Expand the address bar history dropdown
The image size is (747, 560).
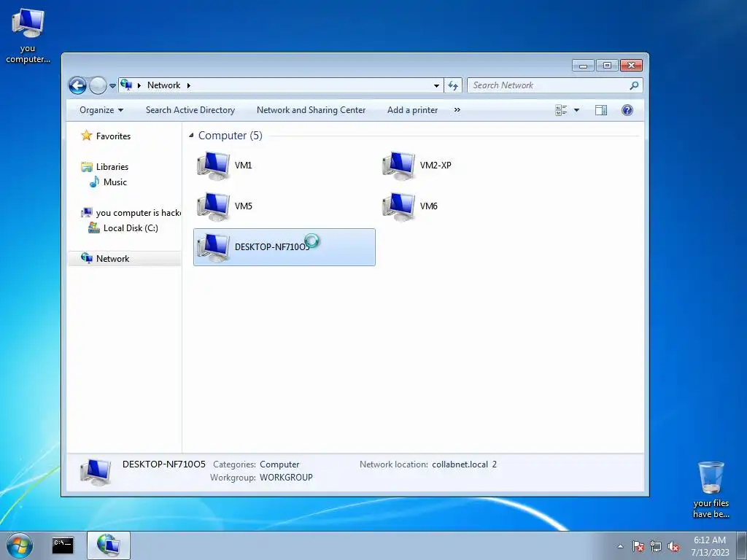pos(436,86)
